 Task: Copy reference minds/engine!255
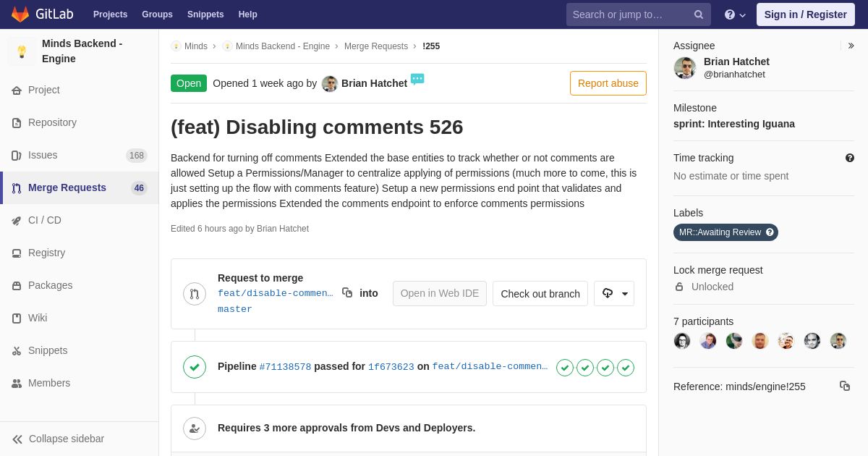coord(845,386)
